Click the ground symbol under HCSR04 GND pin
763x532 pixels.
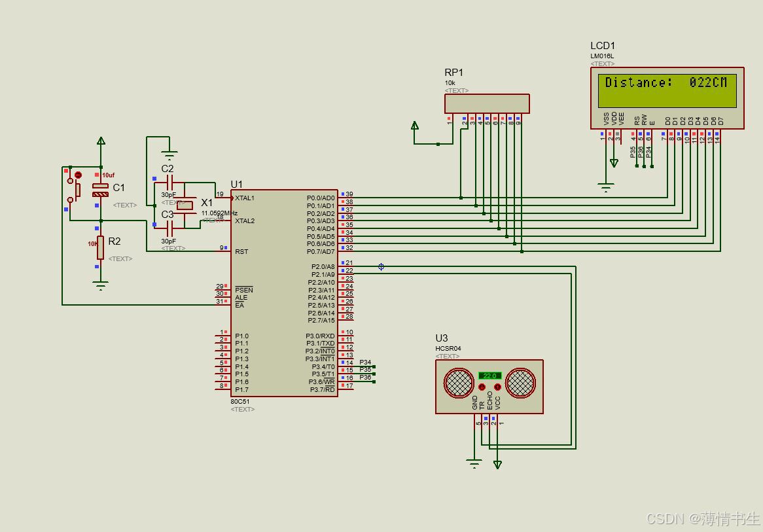[474, 463]
